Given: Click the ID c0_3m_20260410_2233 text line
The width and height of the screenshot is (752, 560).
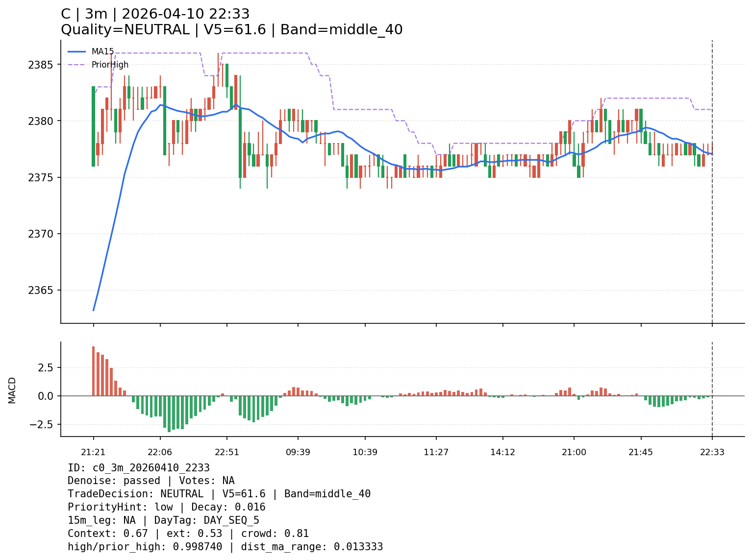Looking at the screenshot, I should tap(139, 468).
